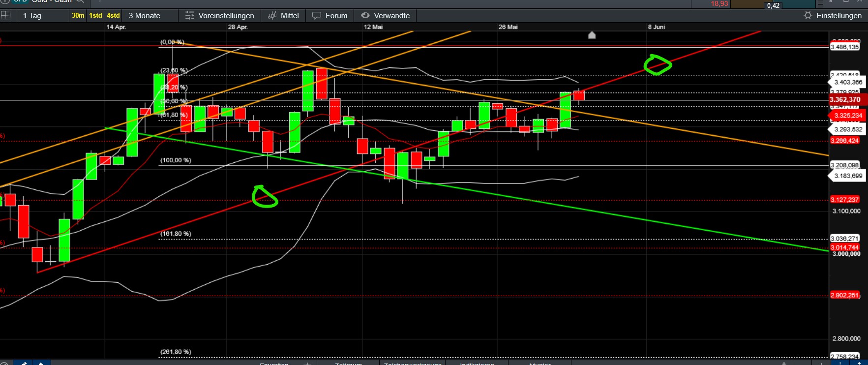Click the red 3.266,424 level label
Image resolution: width=868 pixels, height=365 pixels.
point(845,141)
